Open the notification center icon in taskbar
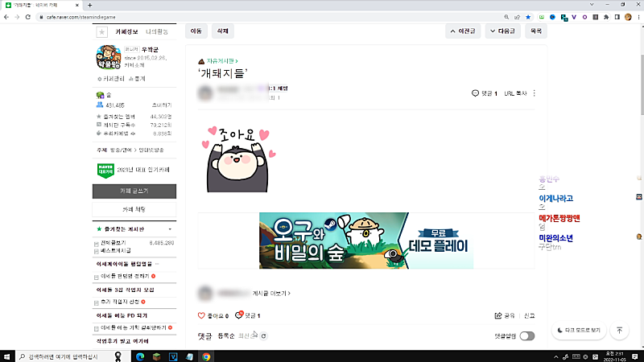This screenshot has width=644, height=362. (635, 356)
